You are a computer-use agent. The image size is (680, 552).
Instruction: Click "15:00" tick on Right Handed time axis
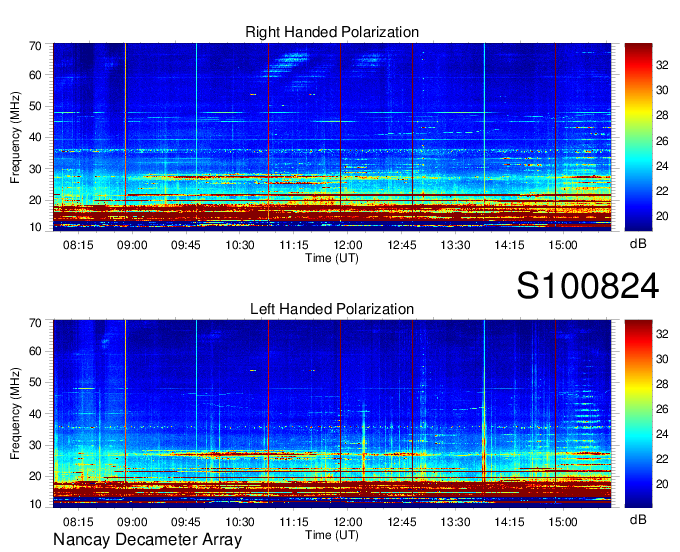point(563,245)
